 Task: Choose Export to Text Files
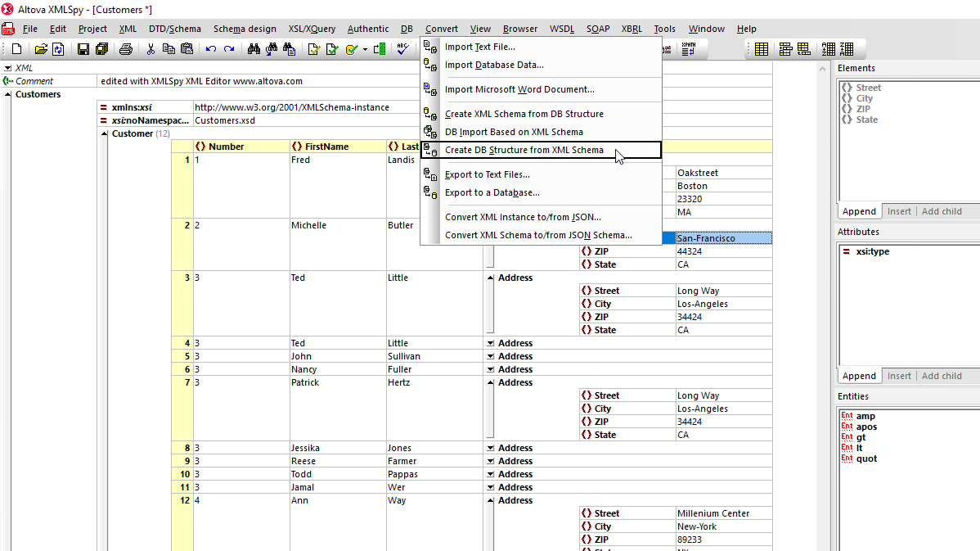tap(542, 174)
